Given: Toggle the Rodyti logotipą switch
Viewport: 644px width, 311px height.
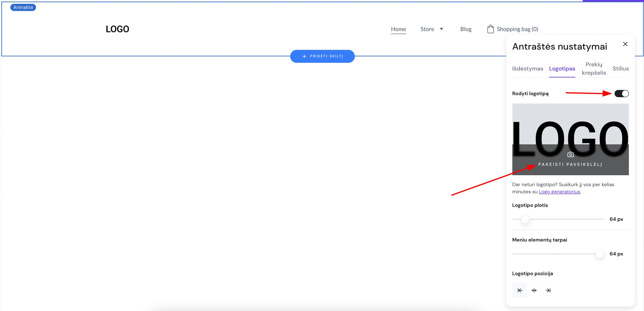Looking at the screenshot, I should point(621,94).
